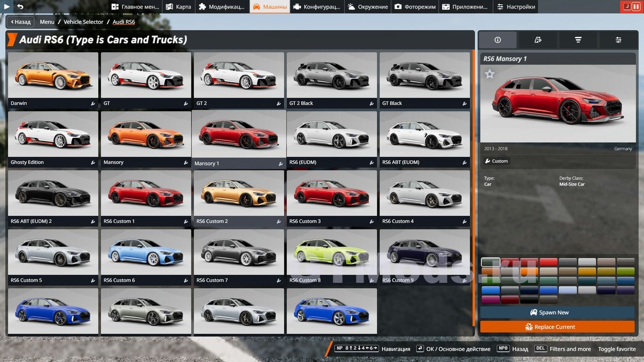Open the sliders options icon tab

[x=618, y=40]
